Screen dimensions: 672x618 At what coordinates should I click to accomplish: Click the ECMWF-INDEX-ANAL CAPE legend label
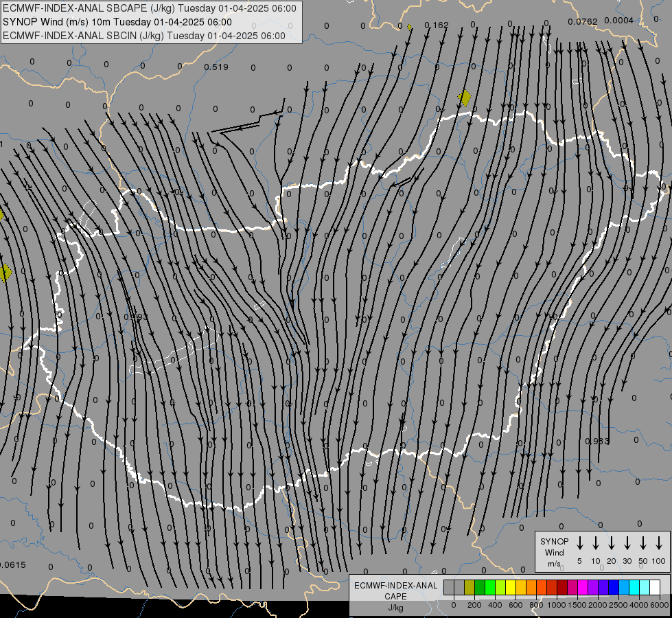(395, 591)
